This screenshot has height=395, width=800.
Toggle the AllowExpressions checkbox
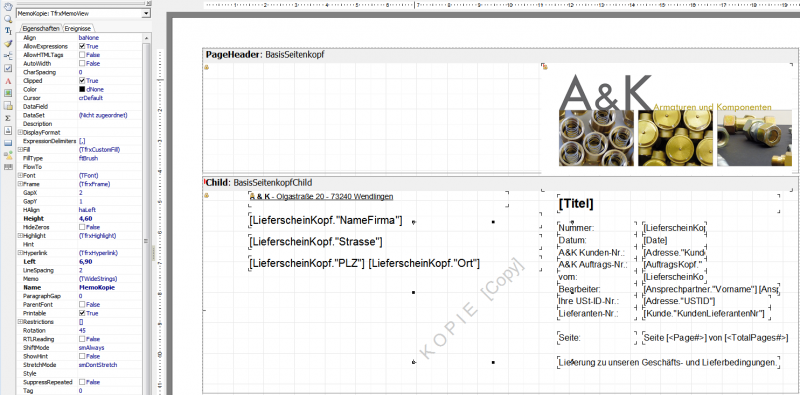[x=82, y=46]
